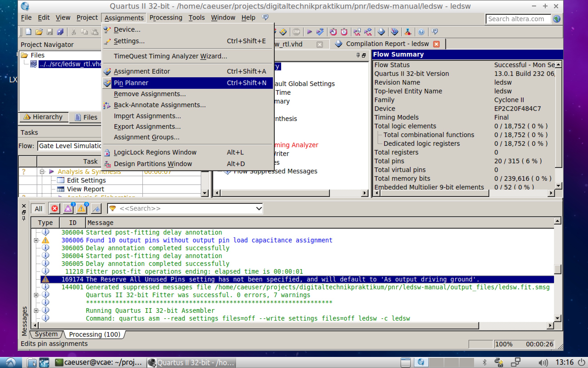The height and width of the screenshot is (368, 588).
Task: Open the Tools menu in menu bar
Action: tap(197, 18)
